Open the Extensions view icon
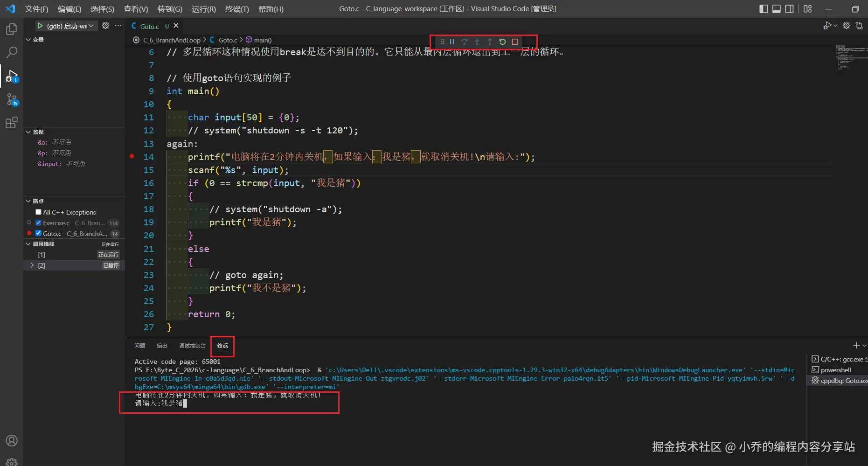Screen dimensions: 868x466 click(12, 123)
